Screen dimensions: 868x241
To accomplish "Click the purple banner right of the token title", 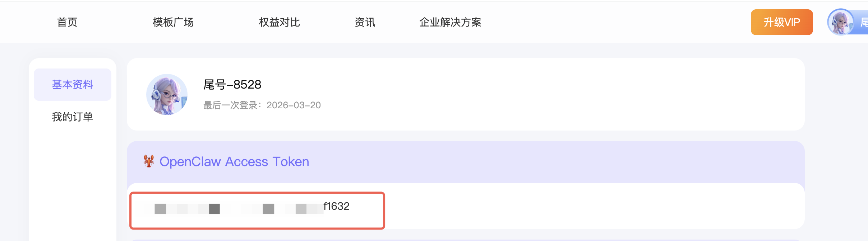I will 539,162.
